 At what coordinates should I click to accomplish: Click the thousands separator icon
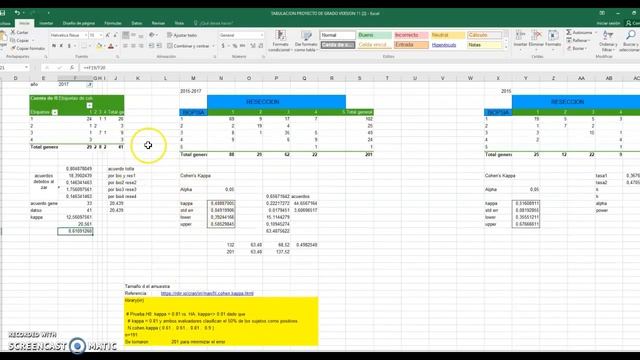pyautogui.click(x=242, y=46)
